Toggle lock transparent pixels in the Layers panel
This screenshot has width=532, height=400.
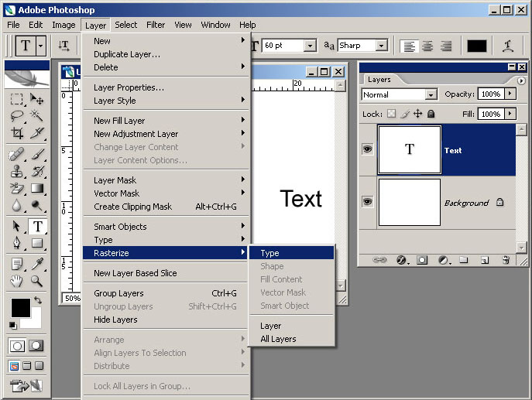point(392,114)
